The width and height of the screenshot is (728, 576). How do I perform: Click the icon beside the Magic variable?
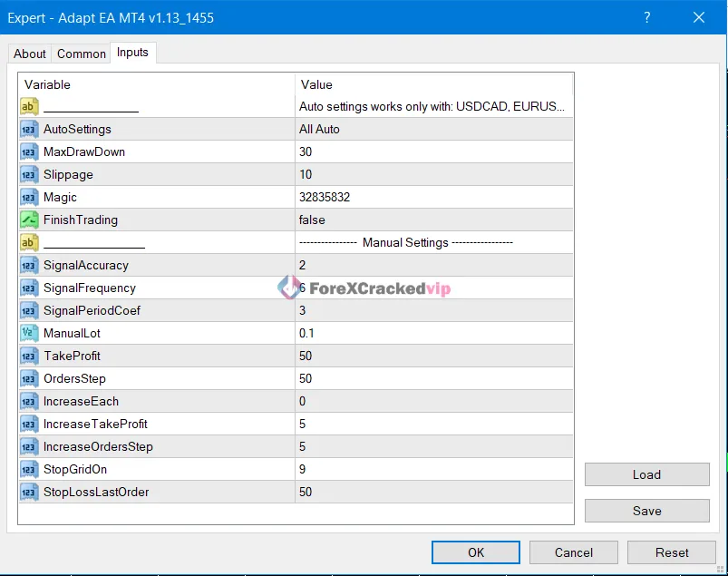[x=29, y=197]
